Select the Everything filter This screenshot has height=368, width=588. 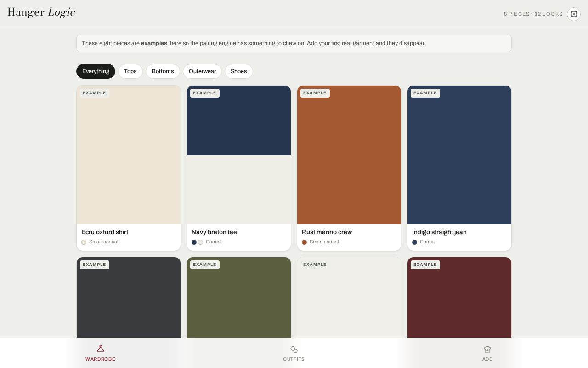tap(96, 71)
